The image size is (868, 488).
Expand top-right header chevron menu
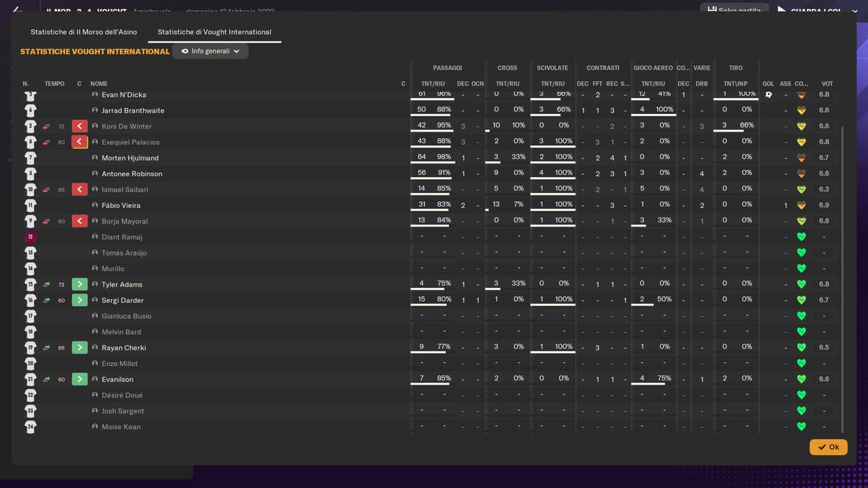[x=854, y=11]
